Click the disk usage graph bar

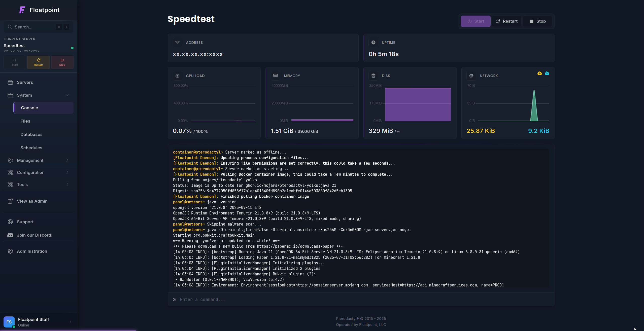tap(418, 104)
